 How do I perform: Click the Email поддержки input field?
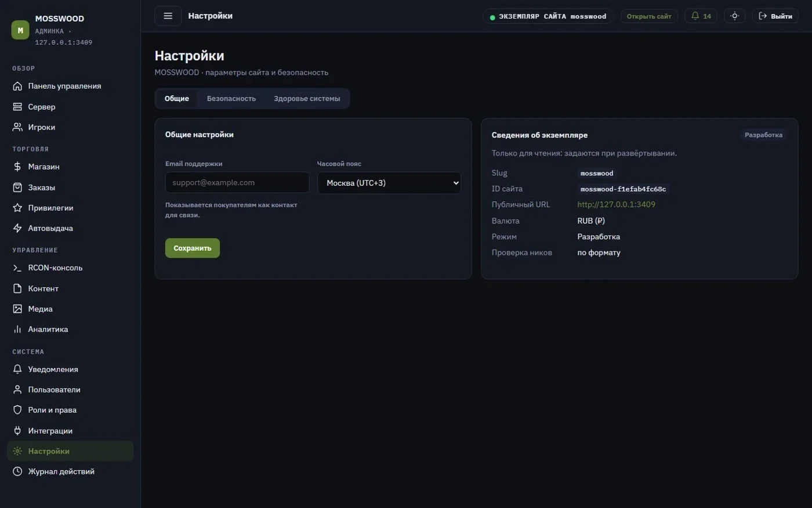click(237, 182)
